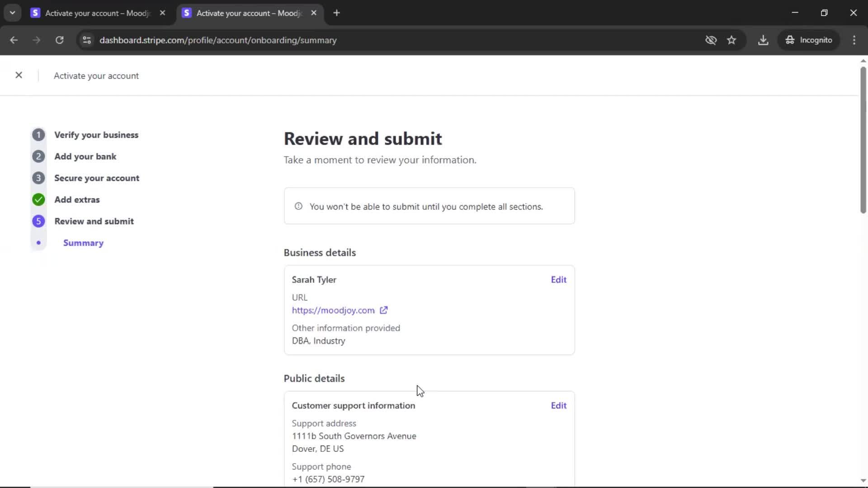Open Chrome three-dot menu
Screen dimensions: 868x488
pos(854,40)
